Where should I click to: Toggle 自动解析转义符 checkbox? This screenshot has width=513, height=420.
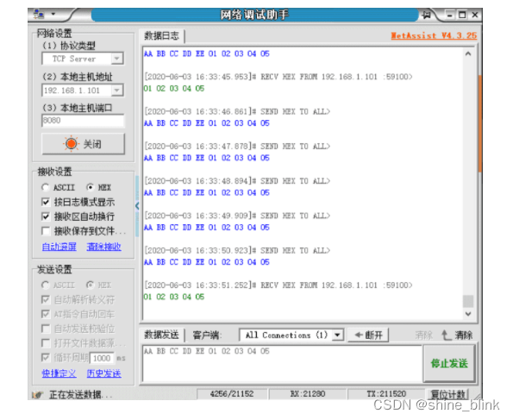46,299
